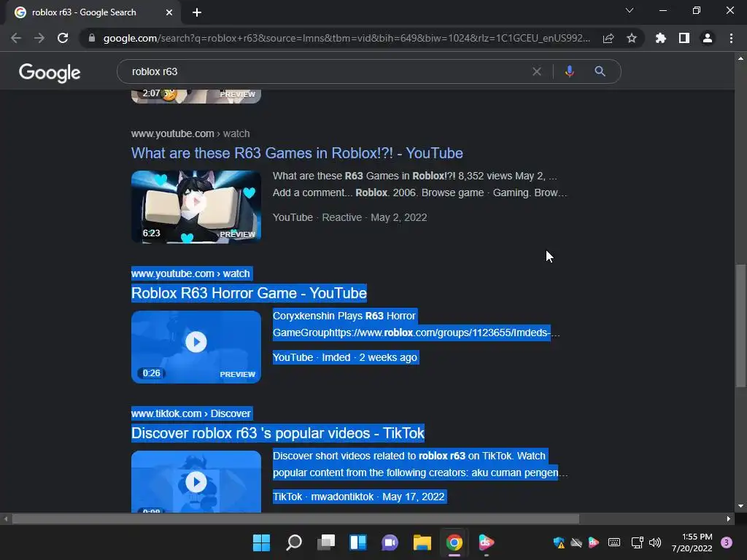747x560 pixels.
Task: Select the roblox r63 Google Search tab
Action: point(93,12)
